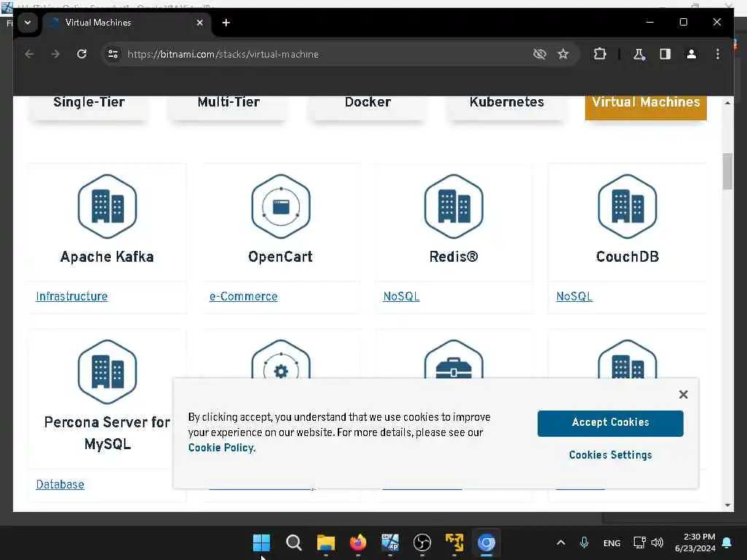Dismiss the cookie banner with X
Viewport: 747px width, 560px height.
(683, 394)
